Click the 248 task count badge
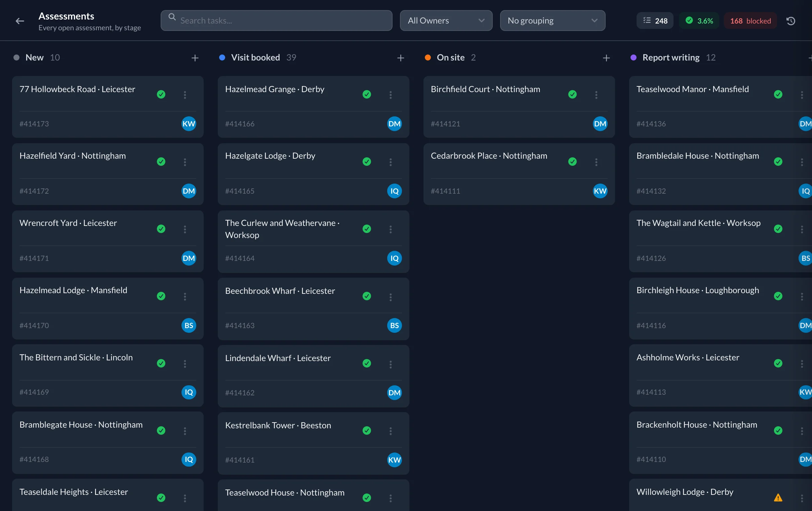This screenshot has height=511, width=812. (655, 21)
